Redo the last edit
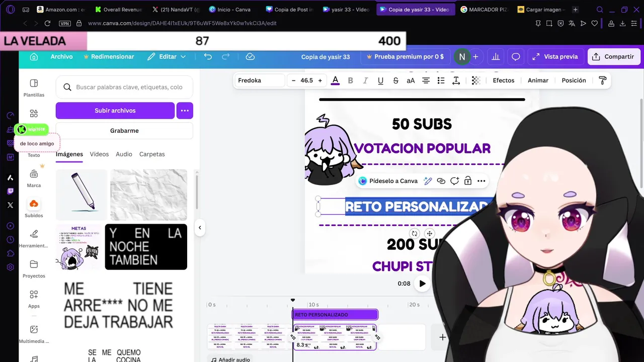This screenshot has width=644, height=362. coord(226,57)
